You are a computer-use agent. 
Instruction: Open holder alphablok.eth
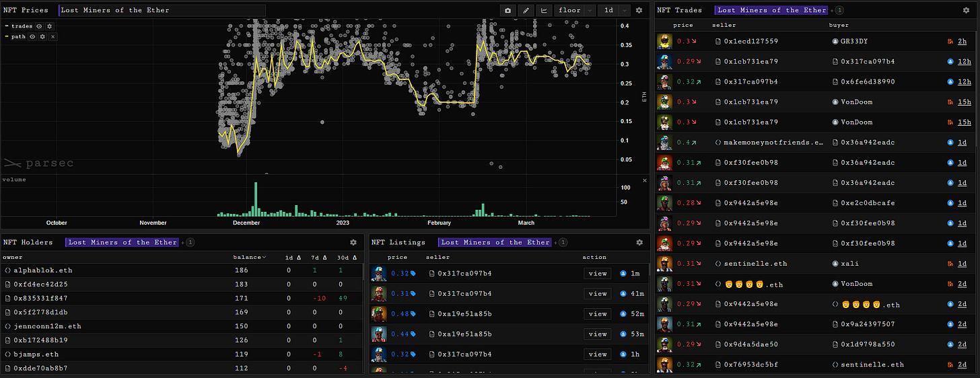click(x=42, y=270)
